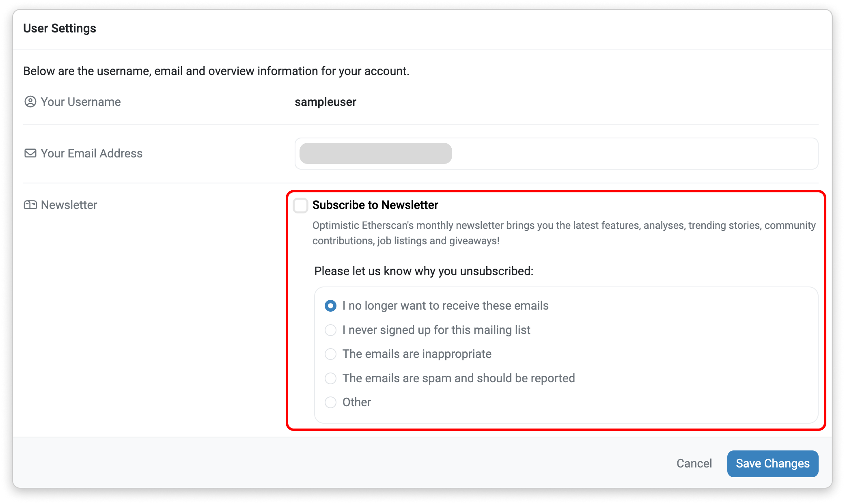Click the newsletter description paragraph
Viewport: 845px width, 504px height.
[x=564, y=233]
